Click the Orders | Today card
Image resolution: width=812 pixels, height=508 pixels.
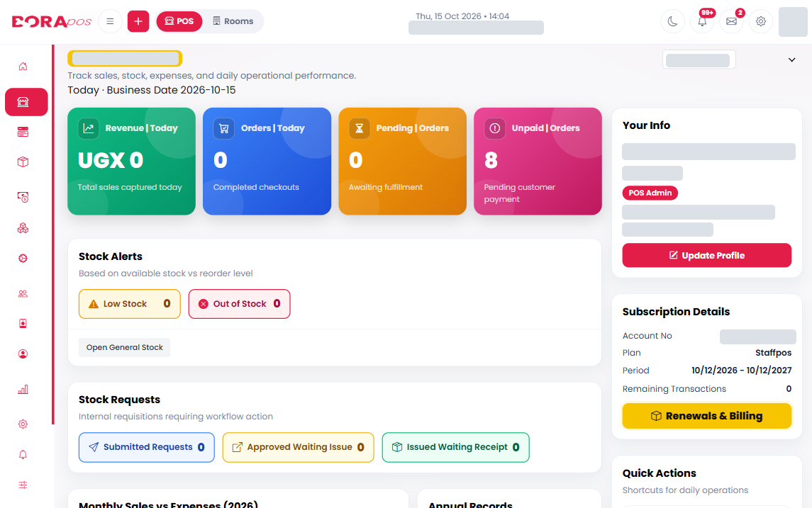point(267,162)
